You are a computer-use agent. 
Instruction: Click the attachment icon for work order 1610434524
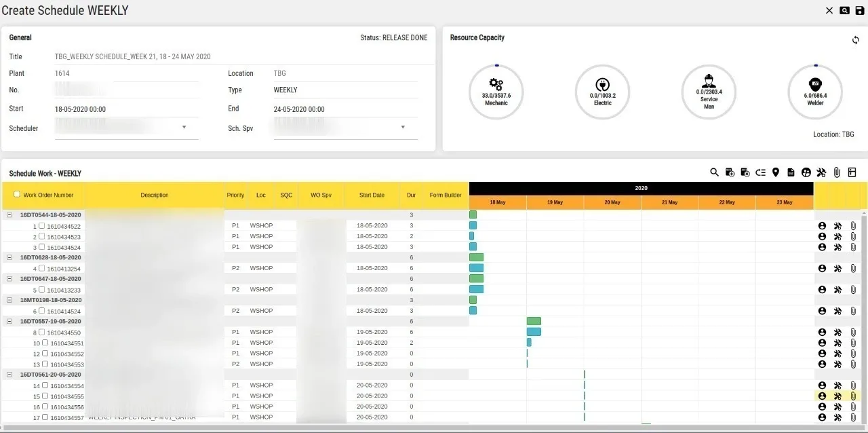(x=853, y=247)
